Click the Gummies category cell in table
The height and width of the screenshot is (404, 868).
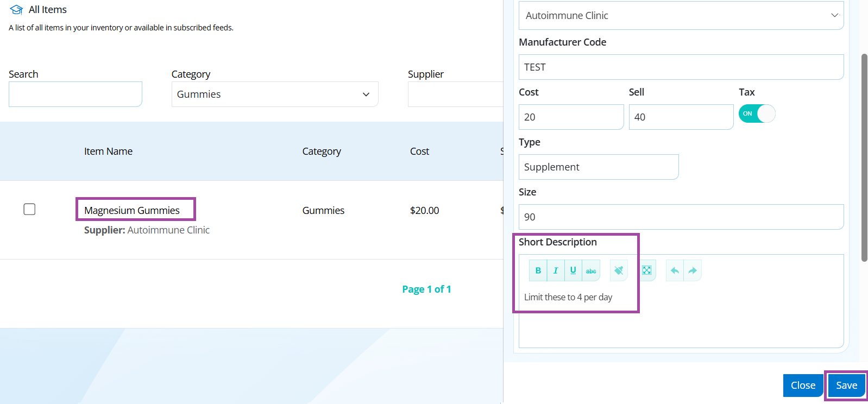pos(323,210)
